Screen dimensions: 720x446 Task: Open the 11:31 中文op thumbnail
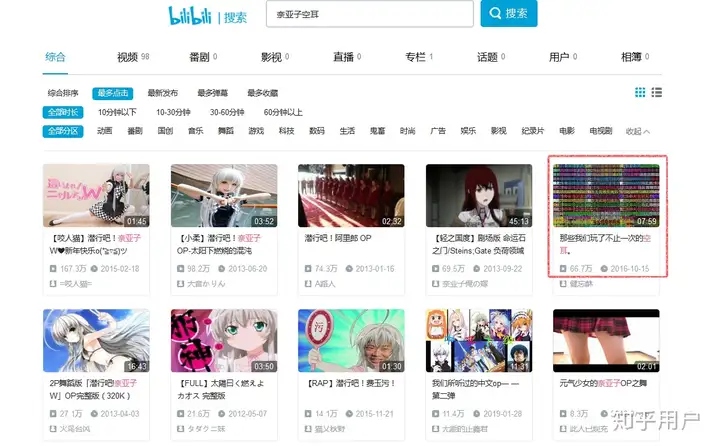(479, 341)
